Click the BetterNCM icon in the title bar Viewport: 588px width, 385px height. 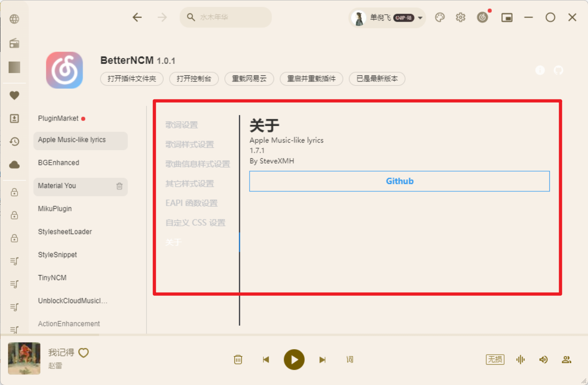coord(482,17)
